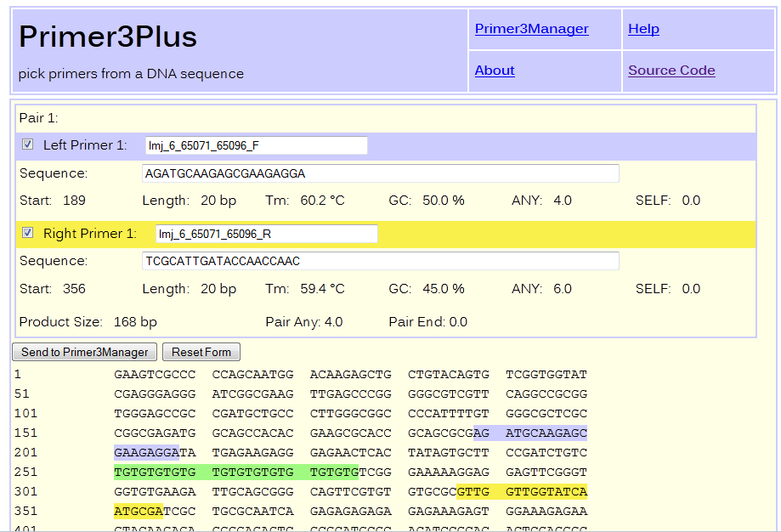781x532 pixels.
Task: Go to the About page
Action: 495,71
